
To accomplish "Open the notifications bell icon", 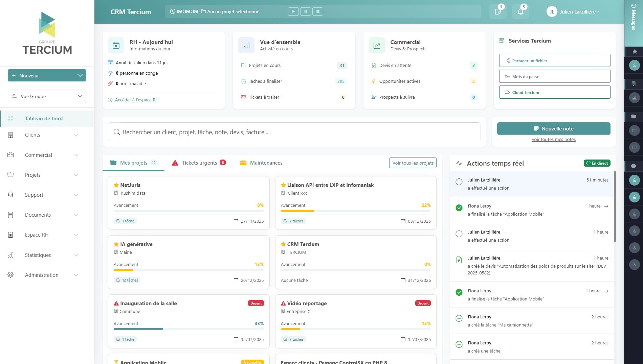I will tap(520, 12).
